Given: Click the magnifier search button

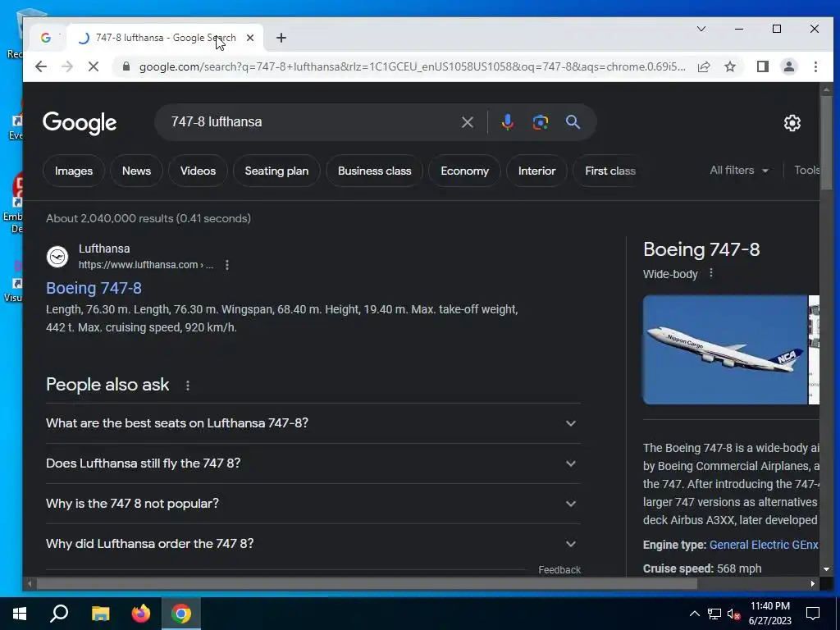Looking at the screenshot, I should (x=573, y=122).
